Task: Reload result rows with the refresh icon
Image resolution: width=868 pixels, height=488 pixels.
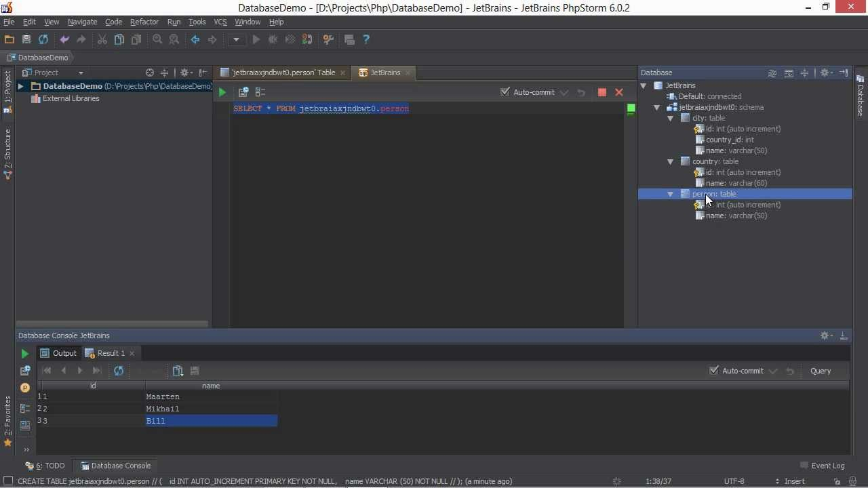Action: (x=119, y=371)
